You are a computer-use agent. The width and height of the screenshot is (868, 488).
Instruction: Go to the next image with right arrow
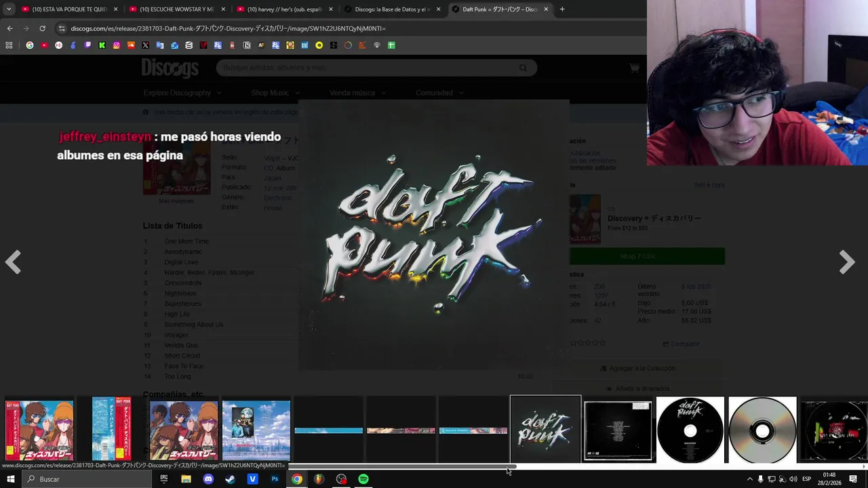(x=846, y=262)
